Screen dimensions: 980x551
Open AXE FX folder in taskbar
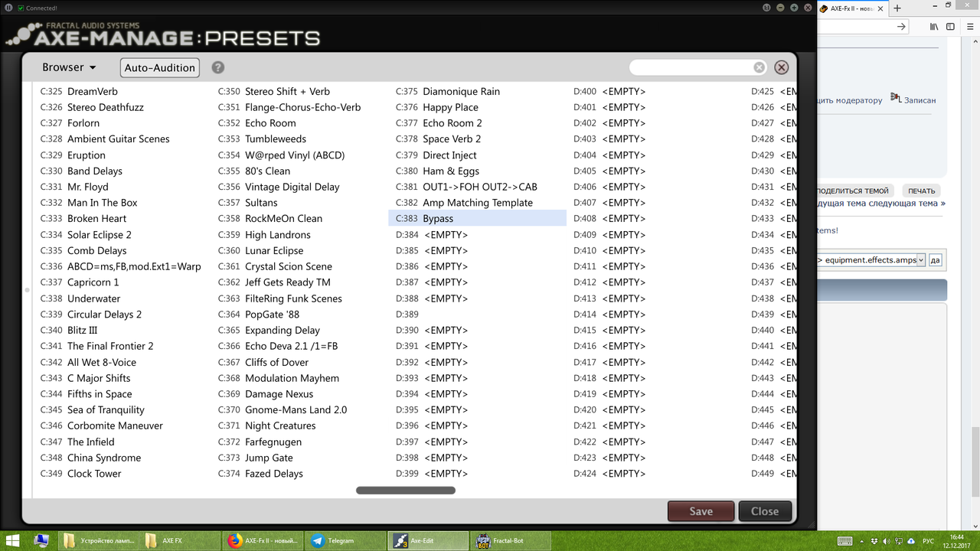pyautogui.click(x=181, y=540)
